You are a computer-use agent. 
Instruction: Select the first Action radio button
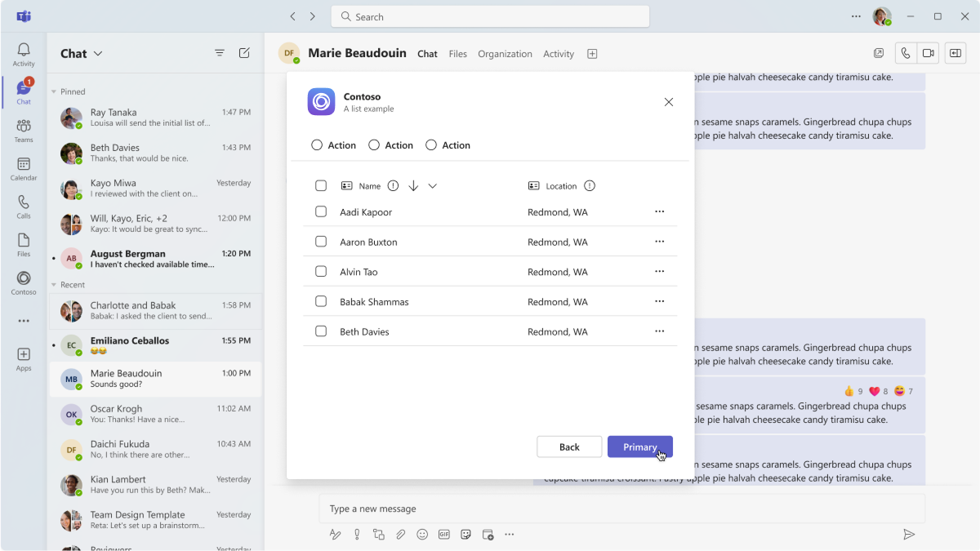click(x=317, y=145)
